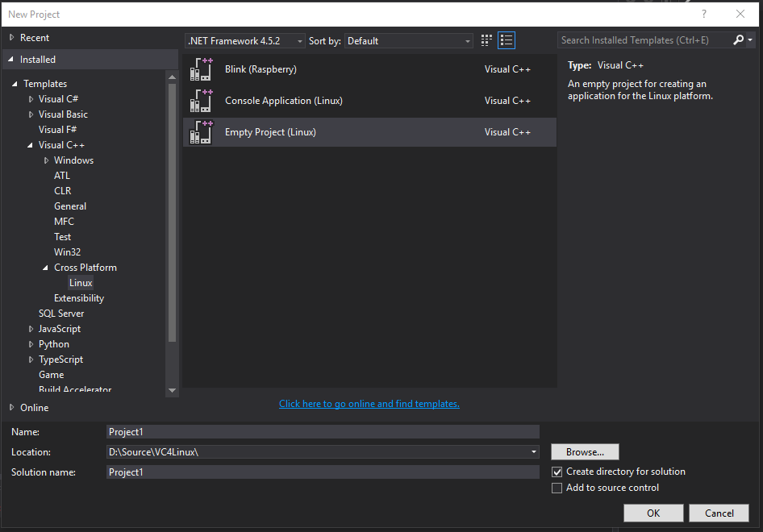Click the search magnifier icon
This screenshot has width=763, height=532.
coord(738,39)
